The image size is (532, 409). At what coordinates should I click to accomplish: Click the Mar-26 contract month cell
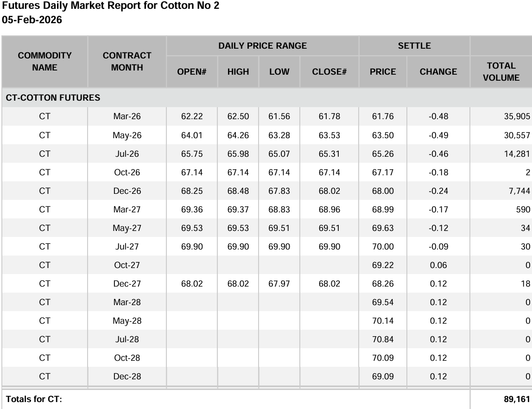point(127,116)
